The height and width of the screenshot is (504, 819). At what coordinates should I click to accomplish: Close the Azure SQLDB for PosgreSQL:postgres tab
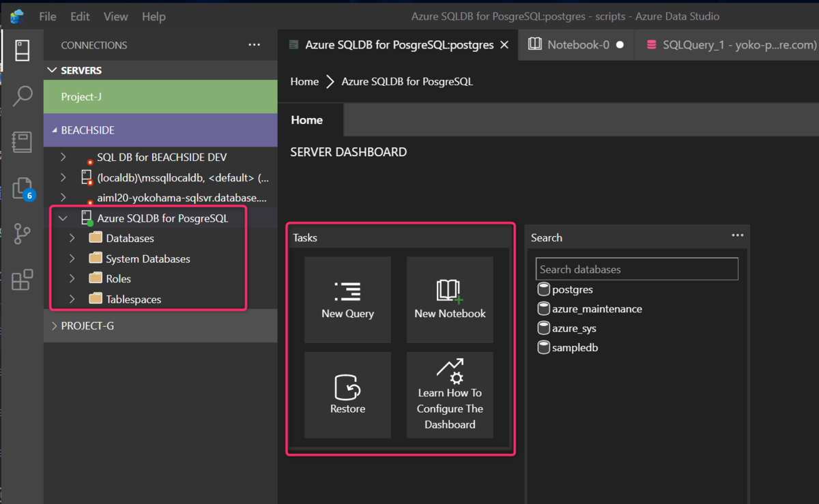505,45
